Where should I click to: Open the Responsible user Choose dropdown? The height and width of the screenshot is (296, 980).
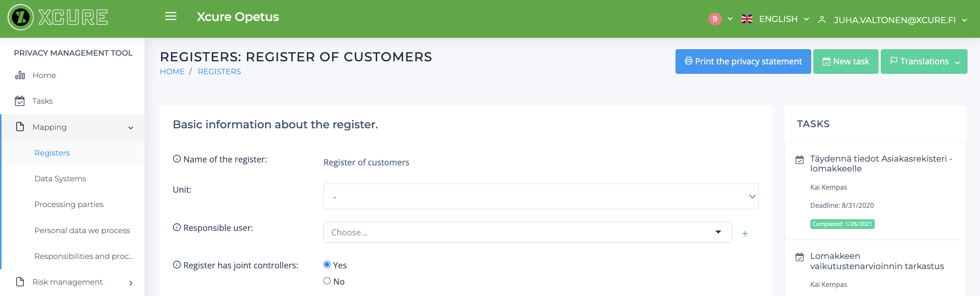(527, 232)
